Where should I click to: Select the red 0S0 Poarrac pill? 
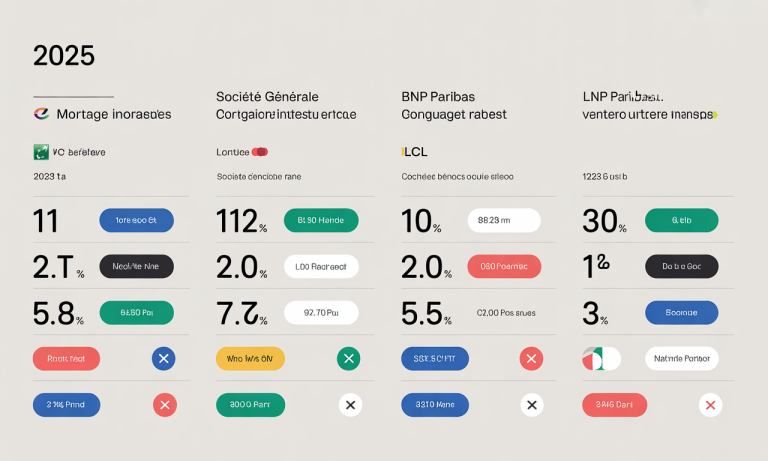[504, 267]
